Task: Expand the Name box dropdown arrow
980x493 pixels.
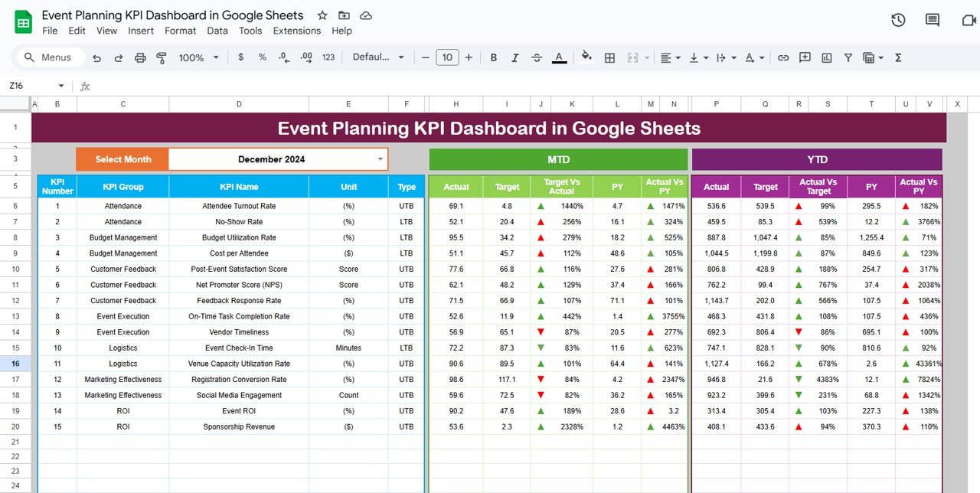Action: (x=61, y=86)
